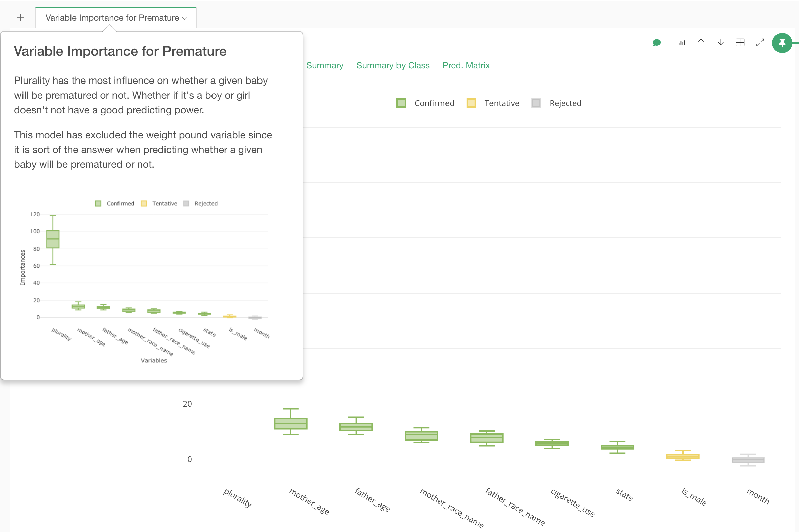Open the bar chart icon in toolbar

coord(681,43)
